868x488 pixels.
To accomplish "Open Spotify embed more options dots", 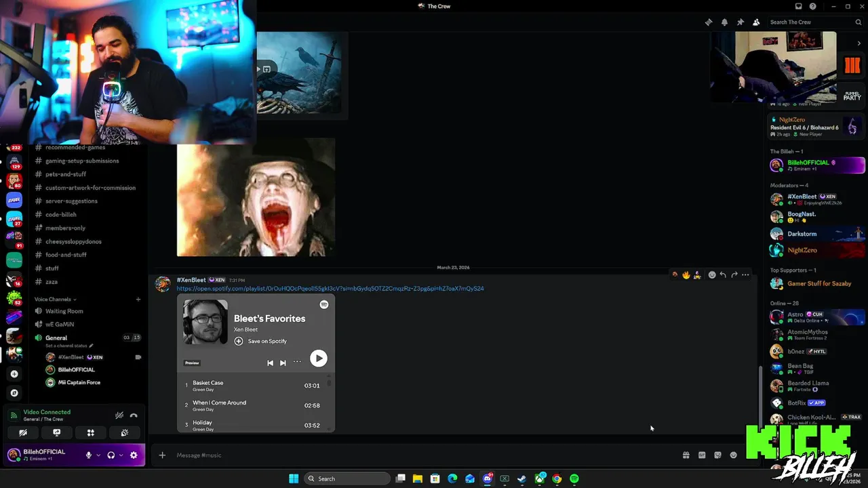I will click(x=297, y=362).
